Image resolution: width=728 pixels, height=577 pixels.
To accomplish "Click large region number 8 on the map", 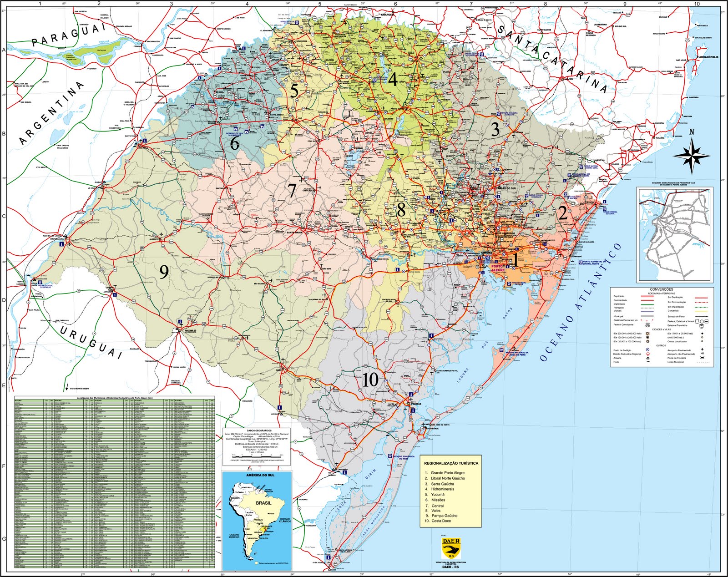I will click(401, 210).
